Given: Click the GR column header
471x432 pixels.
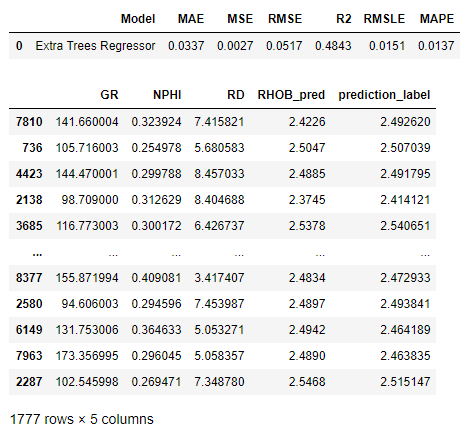Looking at the screenshot, I should (109, 95).
